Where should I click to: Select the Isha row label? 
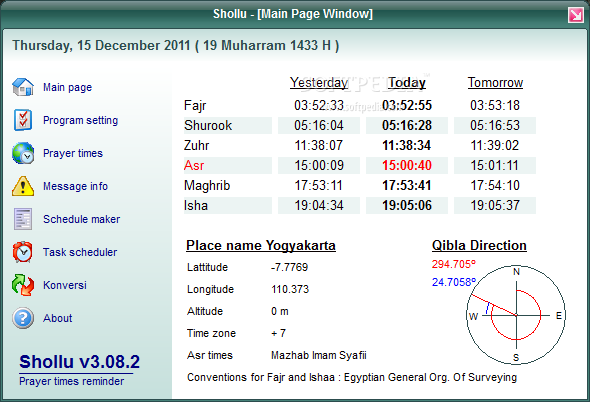pyautogui.click(x=196, y=206)
